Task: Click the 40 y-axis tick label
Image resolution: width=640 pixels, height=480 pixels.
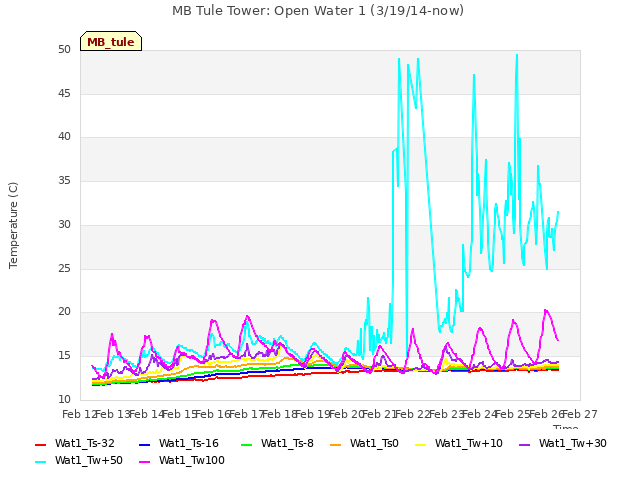Action: (64, 137)
